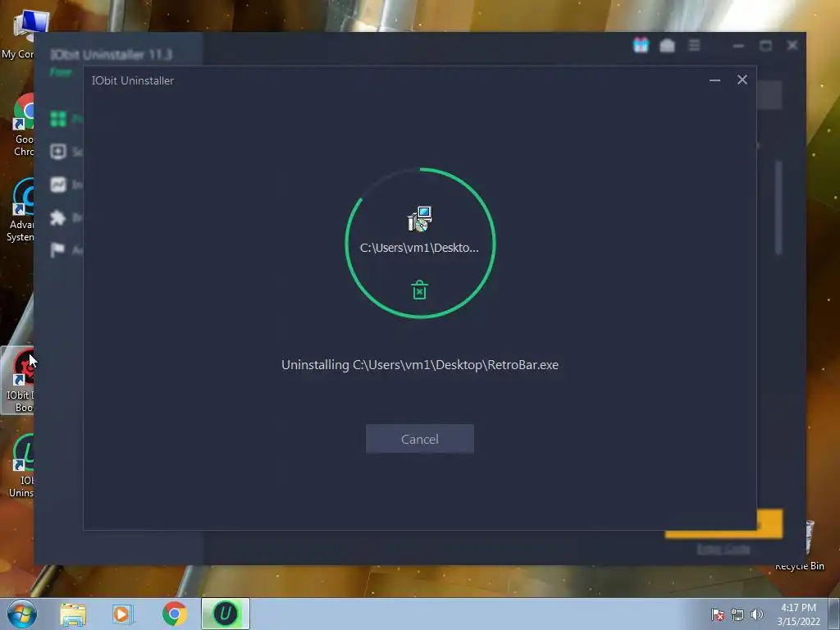Screen dimensions: 840x630
Task: Click the main window vertical scrollbar
Action: click(778, 208)
